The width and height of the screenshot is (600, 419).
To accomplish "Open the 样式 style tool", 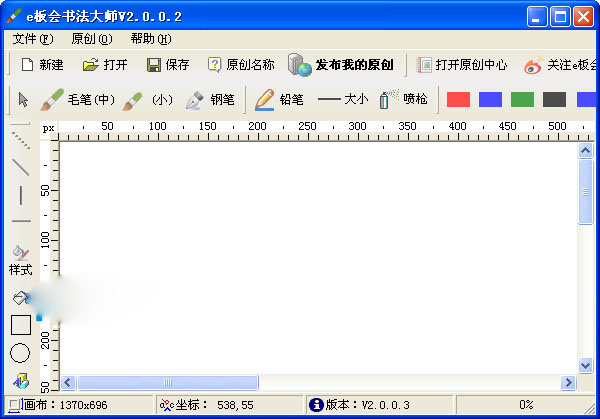I will [x=21, y=261].
